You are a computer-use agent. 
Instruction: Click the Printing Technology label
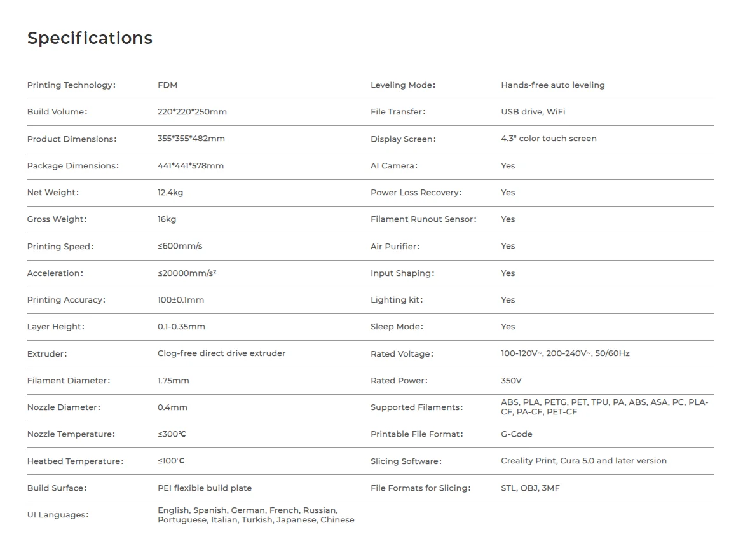(x=71, y=85)
